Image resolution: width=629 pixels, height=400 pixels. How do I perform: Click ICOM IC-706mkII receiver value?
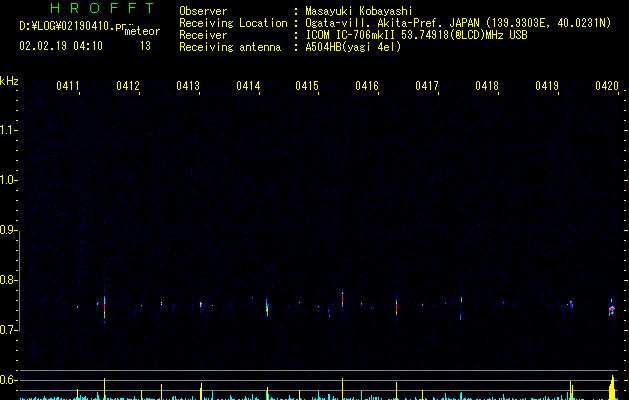click(x=416, y=35)
